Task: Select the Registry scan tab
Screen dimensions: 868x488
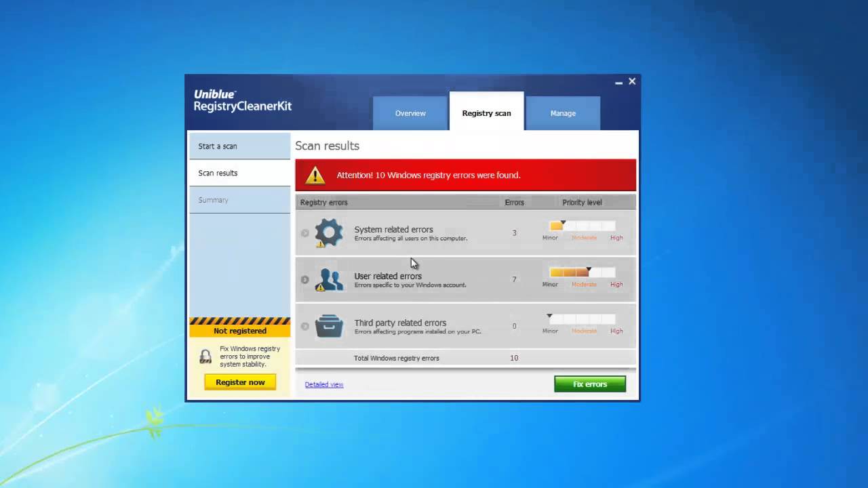Action: tap(486, 111)
